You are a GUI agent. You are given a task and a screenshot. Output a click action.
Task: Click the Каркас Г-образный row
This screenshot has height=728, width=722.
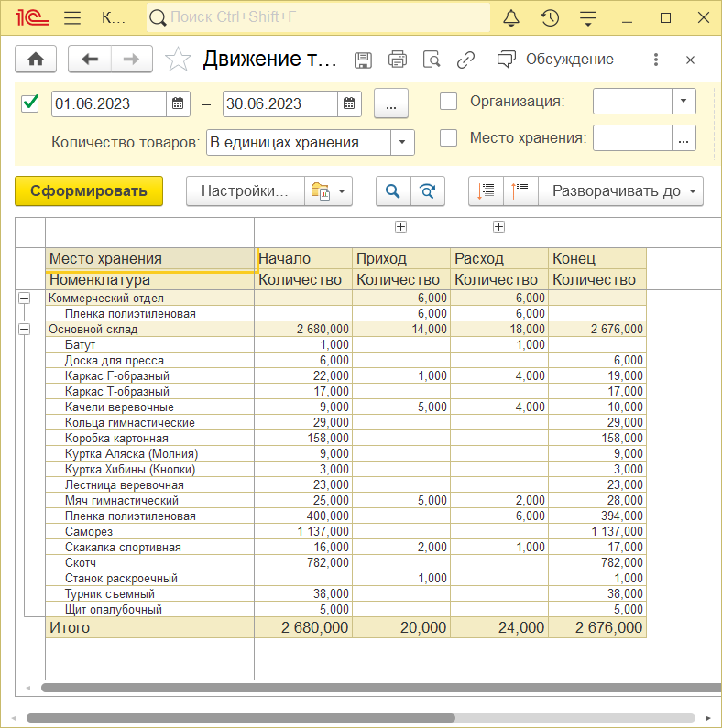tap(345, 375)
